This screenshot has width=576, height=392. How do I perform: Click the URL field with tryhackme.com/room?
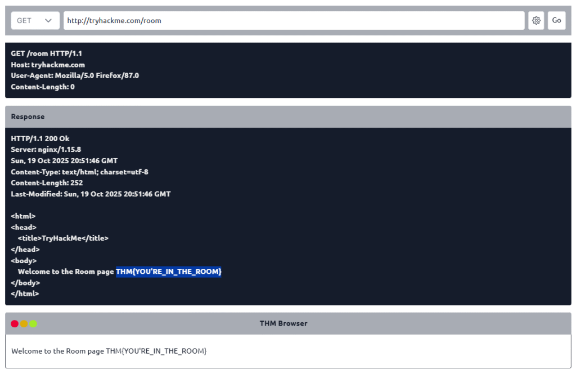click(294, 21)
